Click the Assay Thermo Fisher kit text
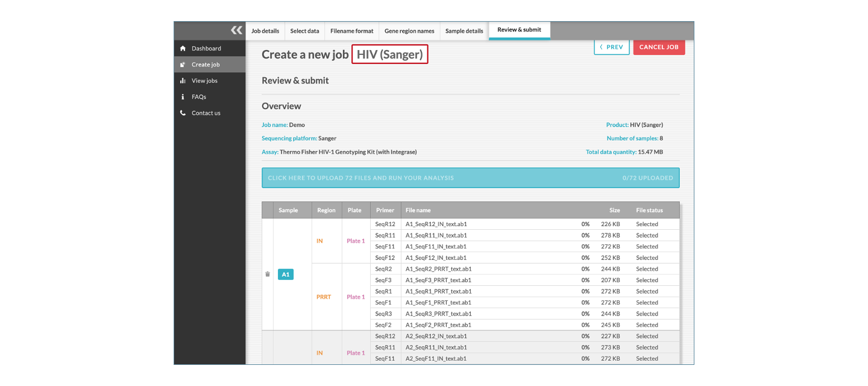The width and height of the screenshot is (868, 386). click(348, 152)
